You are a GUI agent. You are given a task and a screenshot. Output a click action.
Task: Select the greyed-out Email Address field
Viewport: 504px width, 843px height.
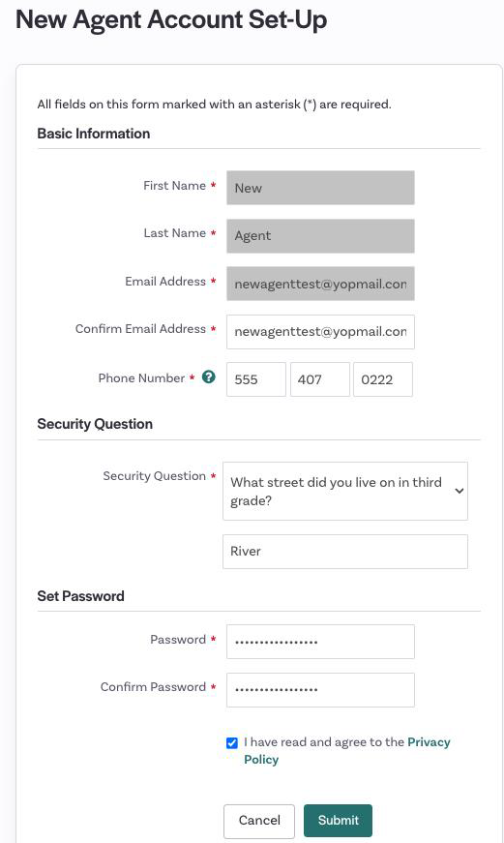[x=320, y=284]
